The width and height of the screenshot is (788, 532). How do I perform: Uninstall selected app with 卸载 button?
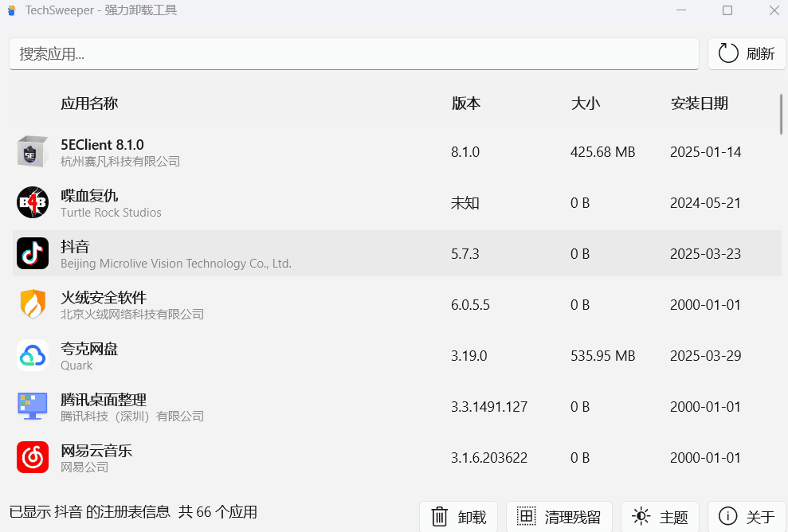(458, 516)
